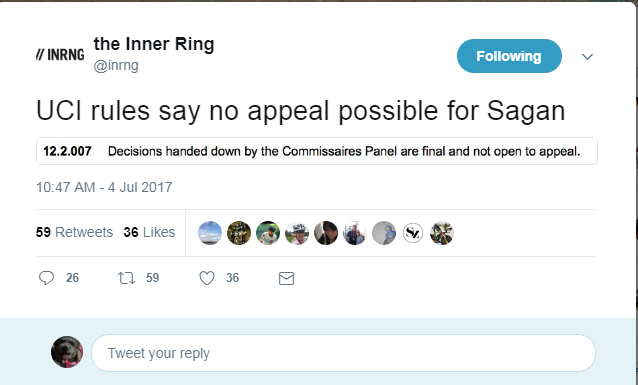Click the last avatar in the likers row
Screen dimensions: 638x385
[x=442, y=233]
